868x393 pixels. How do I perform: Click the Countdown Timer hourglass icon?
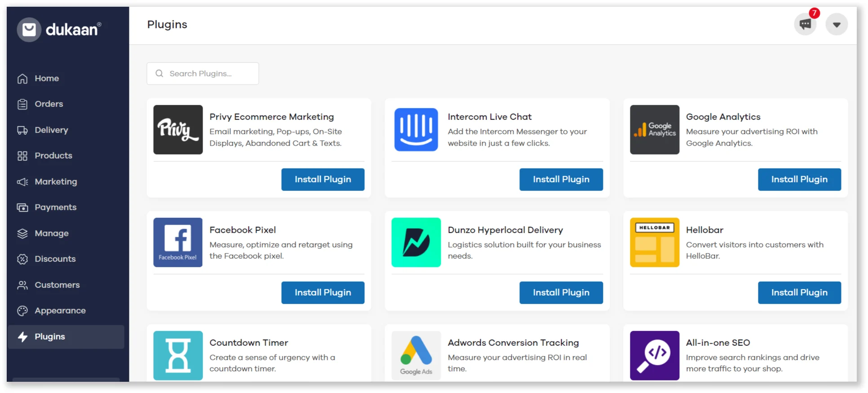[x=178, y=355]
